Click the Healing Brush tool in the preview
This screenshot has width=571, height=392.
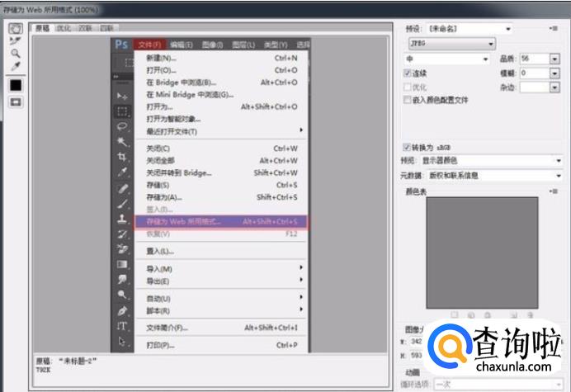(122, 188)
